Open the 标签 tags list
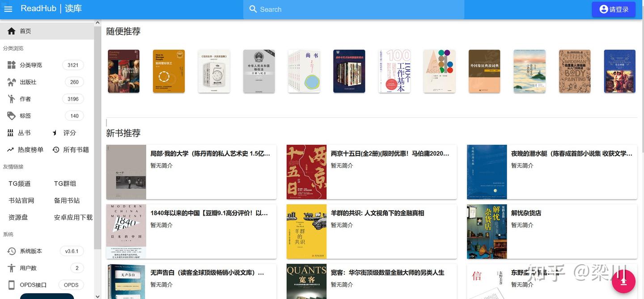The width and height of the screenshot is (644, 299). point(25,116)
